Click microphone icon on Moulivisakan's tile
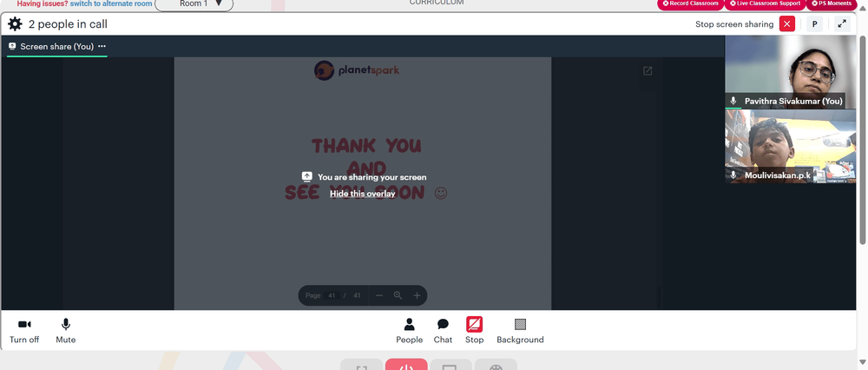868x370 pixels. (x=733, y=175)
